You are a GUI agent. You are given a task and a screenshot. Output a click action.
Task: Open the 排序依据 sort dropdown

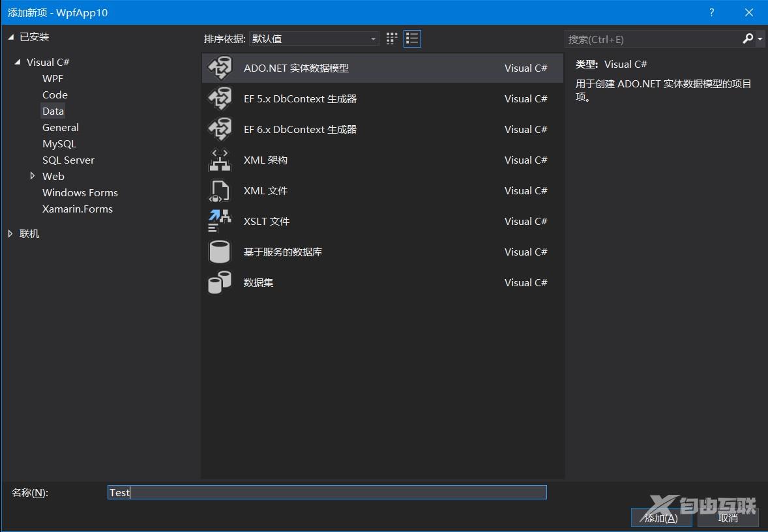(314, 39)
